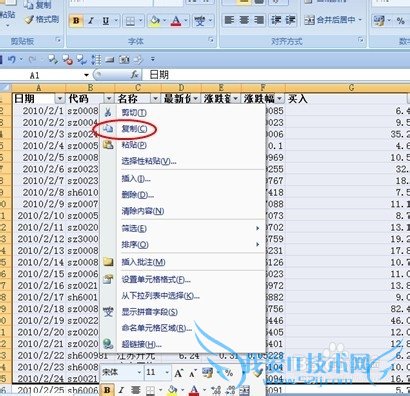Choose 从下拉列表中选择(K)... menu entry
Image resolution: width=410 pixels, height=396 pixels.
tap(183, 295)
